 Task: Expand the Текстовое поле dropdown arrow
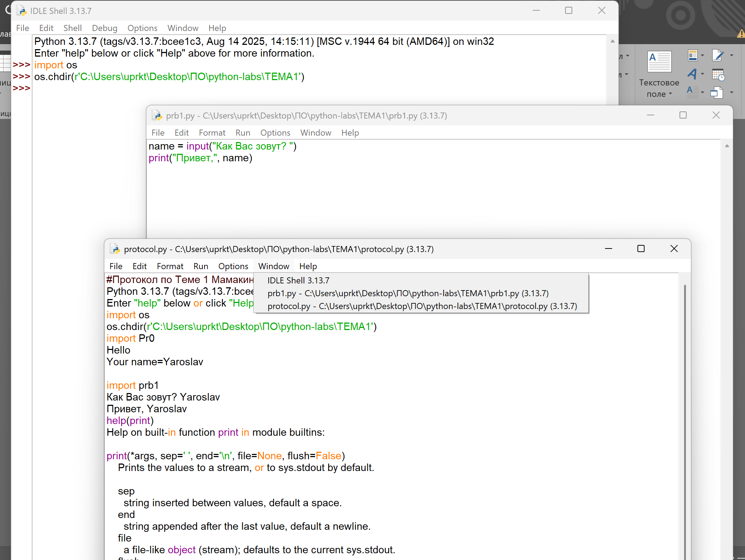(x=670, y=94)
